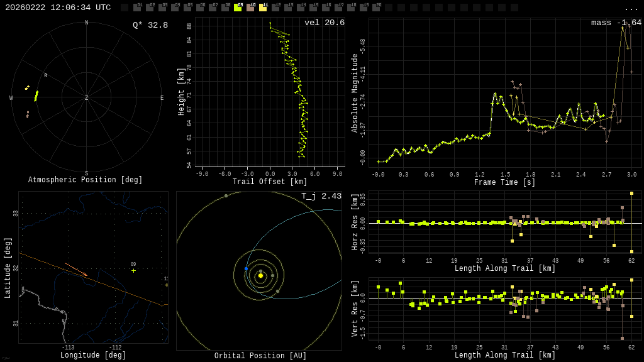Toggle the tan station 10 box

click(250, 8)
